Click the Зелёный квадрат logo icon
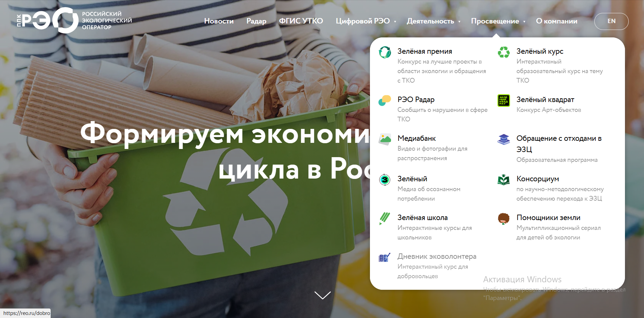Viewport: 644px width, 318px height. click(x=504, y=101)
